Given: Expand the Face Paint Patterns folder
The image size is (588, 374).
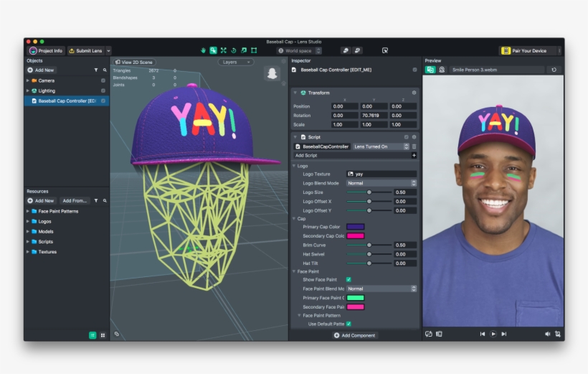Looking at the screenshot, I should click(x=28, y=211).
